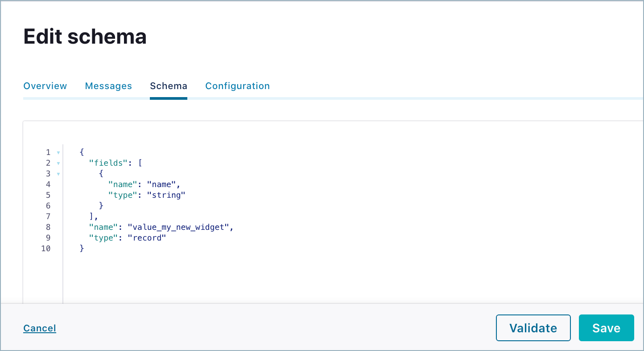Click the closing bracket on line 7
The width and height of the screenshot is (644, 351).
click(x=92, y=216)
